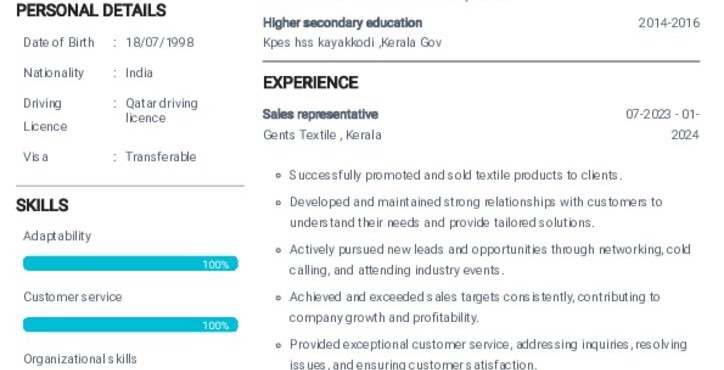Screen dimensions: 724x370
Task: Click the Customer service 100% progress bar
Action: [x=131, y=325]
